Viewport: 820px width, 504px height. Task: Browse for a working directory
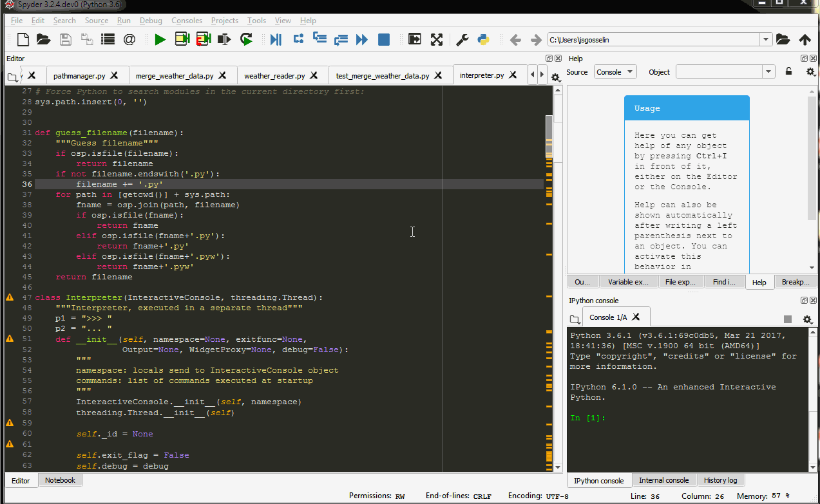point(783,40)
